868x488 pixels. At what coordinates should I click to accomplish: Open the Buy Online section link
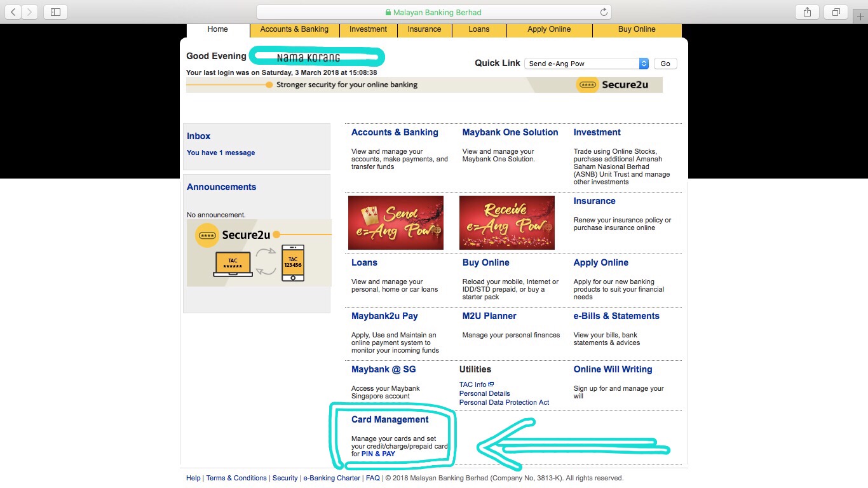pos(485,262)
